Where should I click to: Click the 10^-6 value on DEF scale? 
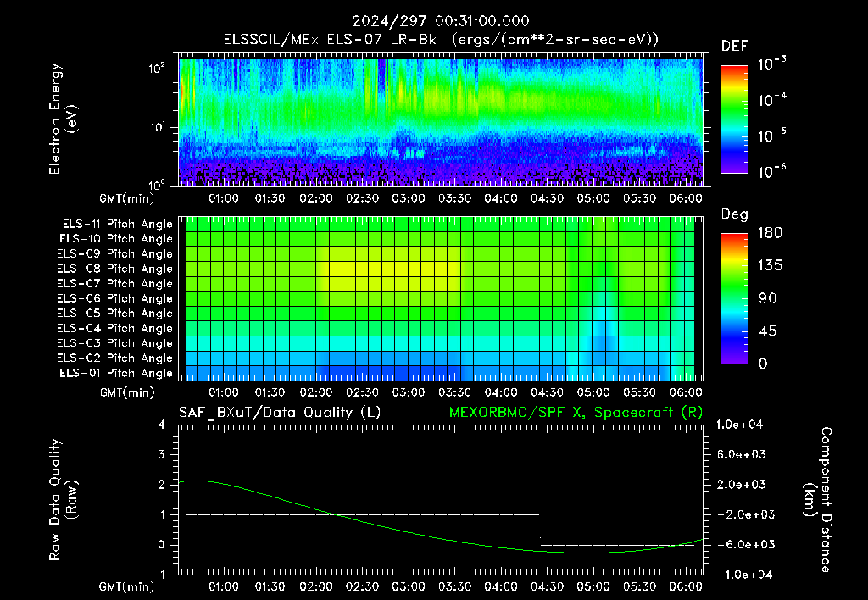(x=771, y=171)
